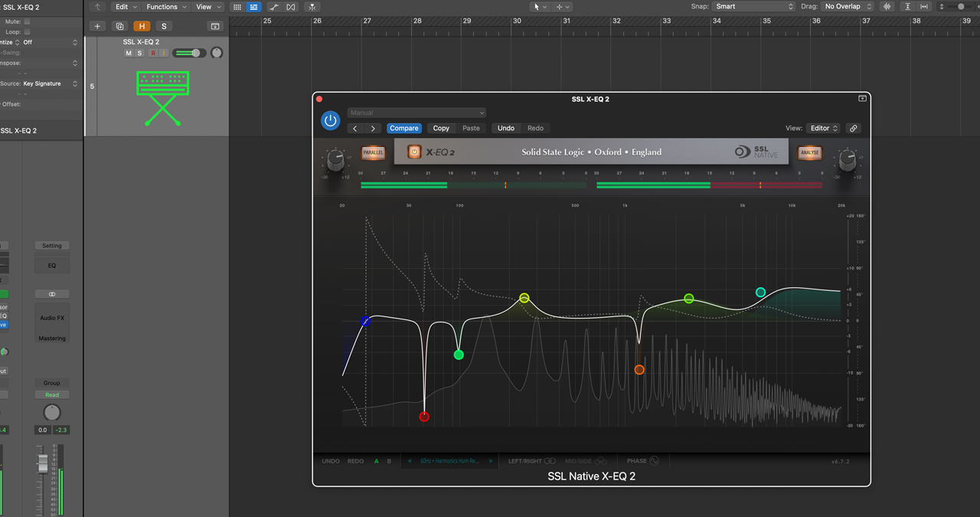980x517 pixels.
Task: Open the View menu
Action: pos(207,7)
